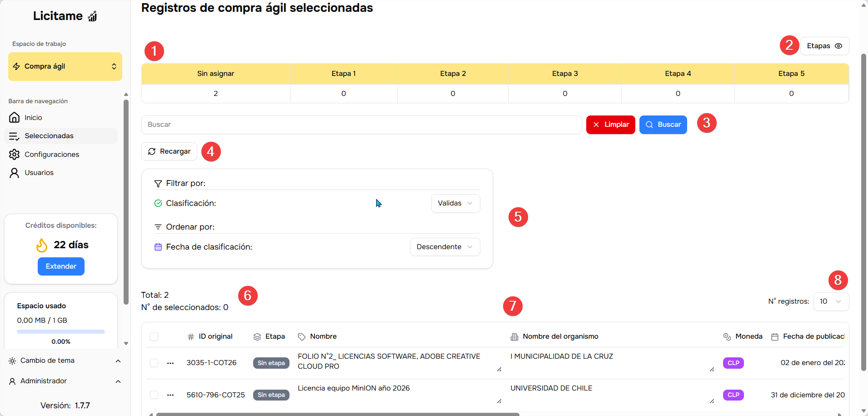Click the three-dot menu for 3035-1-COT26

pyautogui.click(x=170, y=363)
